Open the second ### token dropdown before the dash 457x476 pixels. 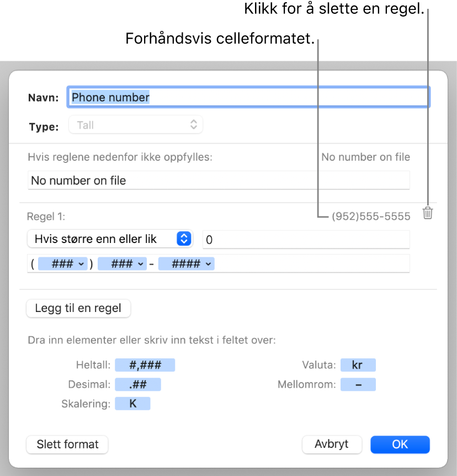click(123, 264)
